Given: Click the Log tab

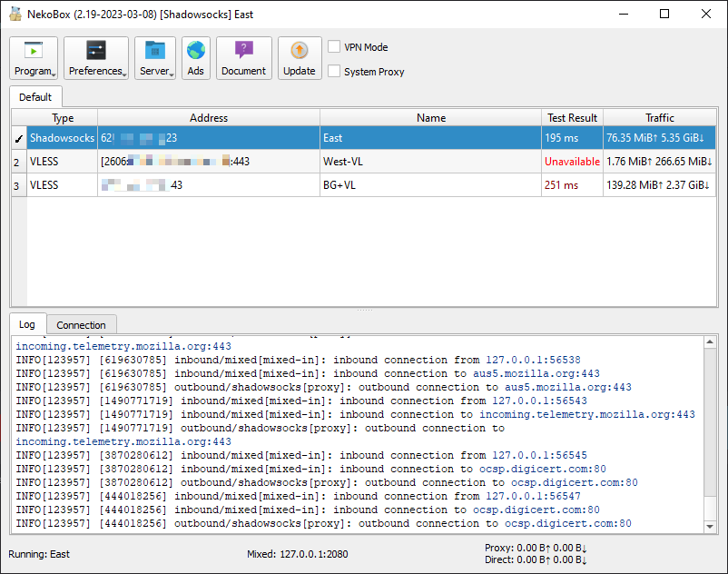Looking at the screenshot, I should [x=27, y=324].
